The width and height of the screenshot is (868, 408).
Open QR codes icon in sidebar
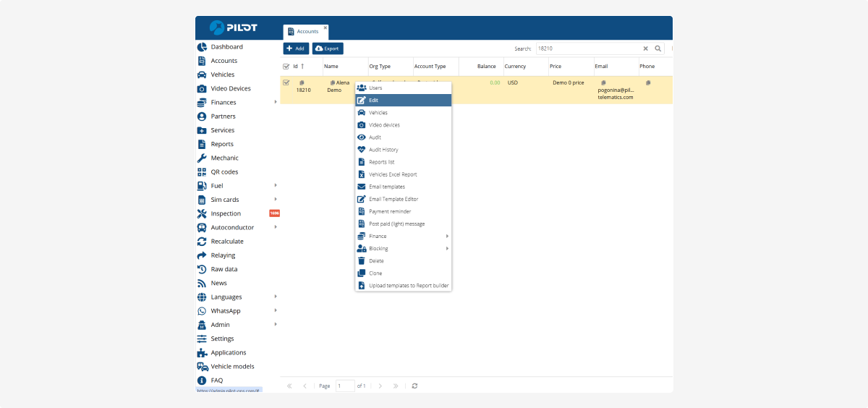(x=202, y=172)
